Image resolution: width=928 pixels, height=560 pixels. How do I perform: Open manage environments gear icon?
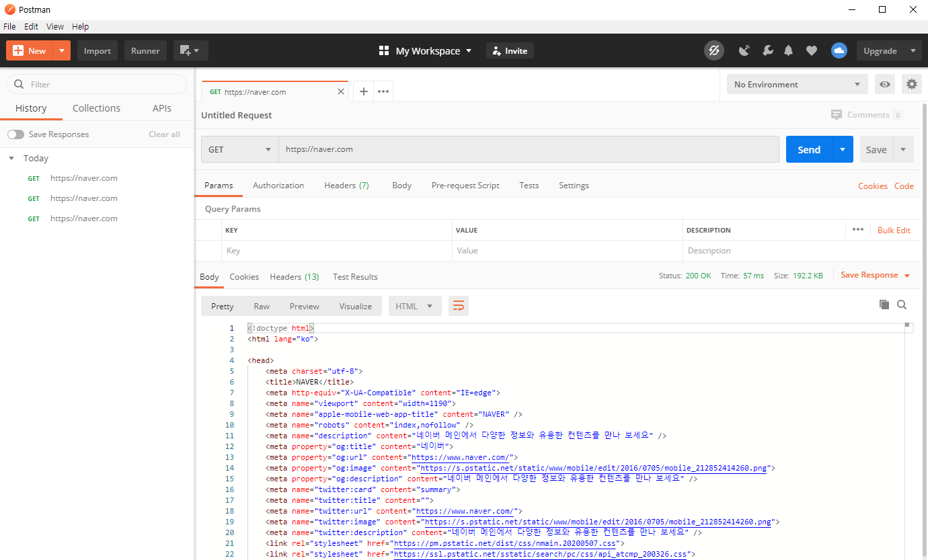pos(912,84)
